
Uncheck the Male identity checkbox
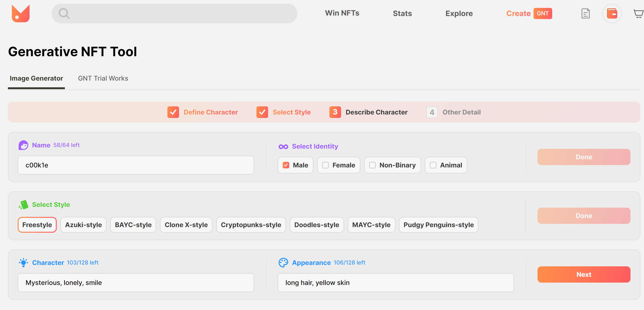click(286, 165)
